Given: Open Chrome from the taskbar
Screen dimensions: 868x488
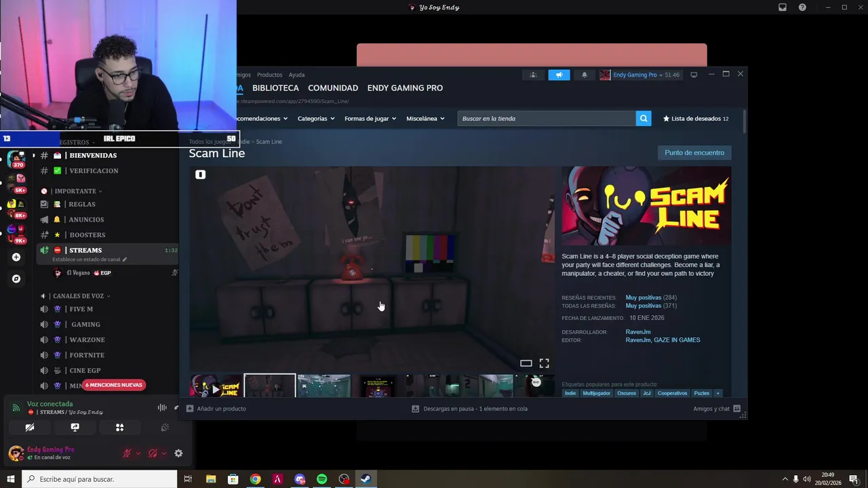Looking at the screenshot, I should (x=255, y=479).
